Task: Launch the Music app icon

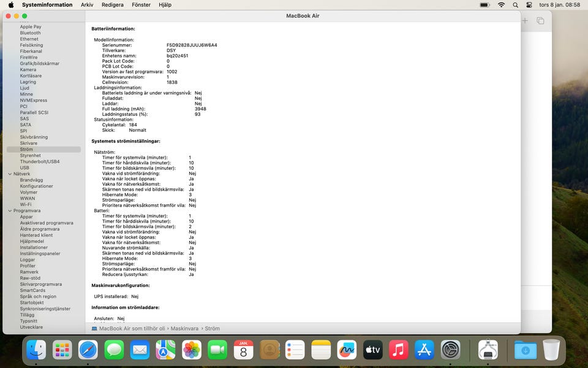Action: point(398,350)
